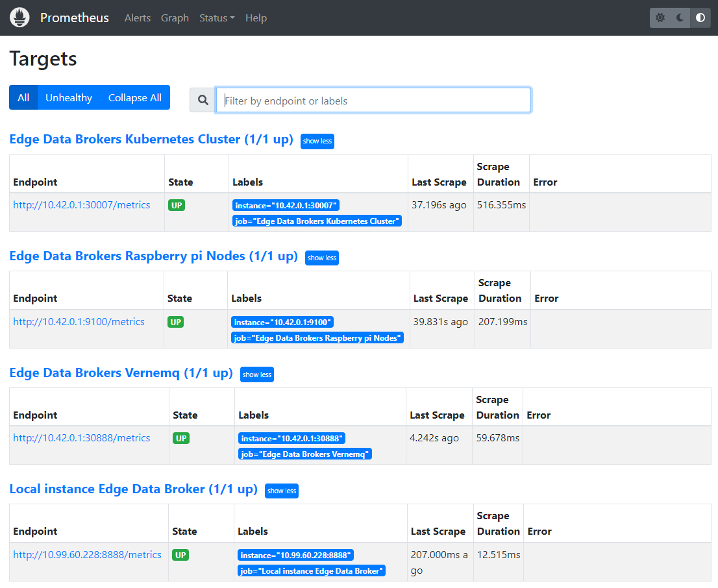The height and width of the screenshot is (588, 718).
Task: Open http://10.42.0.1:30007/metrics endpoint
Action: (82, 204)
